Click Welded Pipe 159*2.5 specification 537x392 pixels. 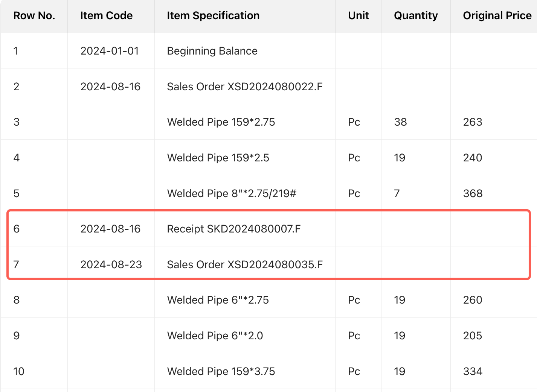(x=218, y=158)
